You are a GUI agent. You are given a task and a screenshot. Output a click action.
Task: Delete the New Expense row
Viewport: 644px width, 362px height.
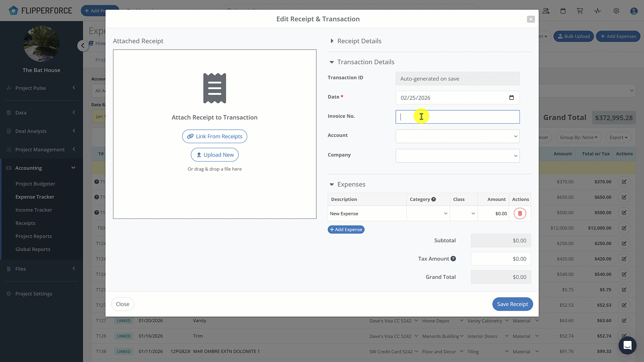pyautogui.click(x=520, y=214)
